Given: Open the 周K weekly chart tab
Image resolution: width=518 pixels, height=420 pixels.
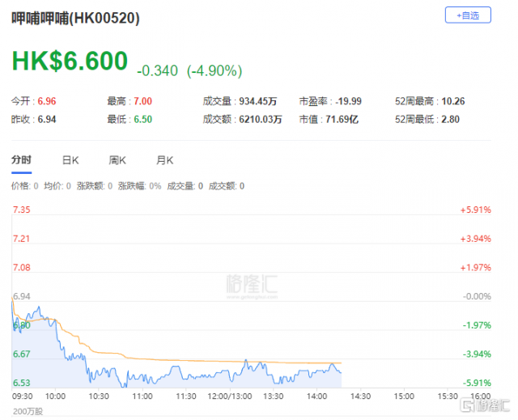Looking at the screenshot, I should 117,160.
